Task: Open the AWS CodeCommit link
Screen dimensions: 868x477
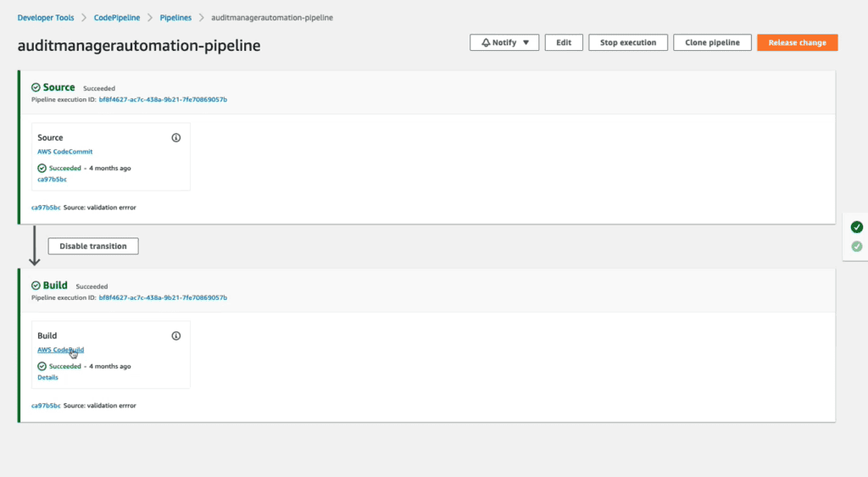Action: (x=64, y=152)
